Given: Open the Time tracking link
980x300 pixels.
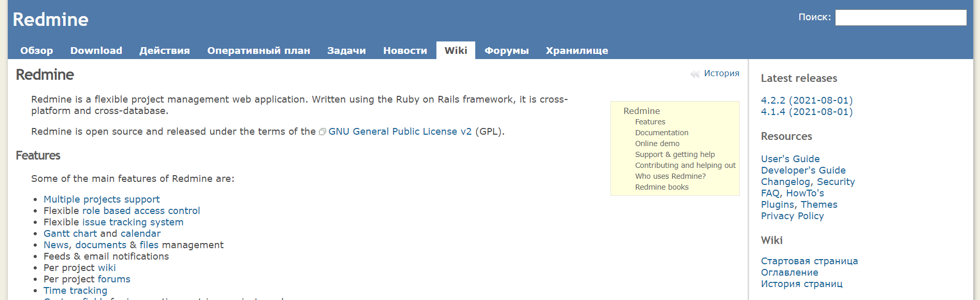Looking at the screenshot, I should pyautogui.click(x=76, y=291).
